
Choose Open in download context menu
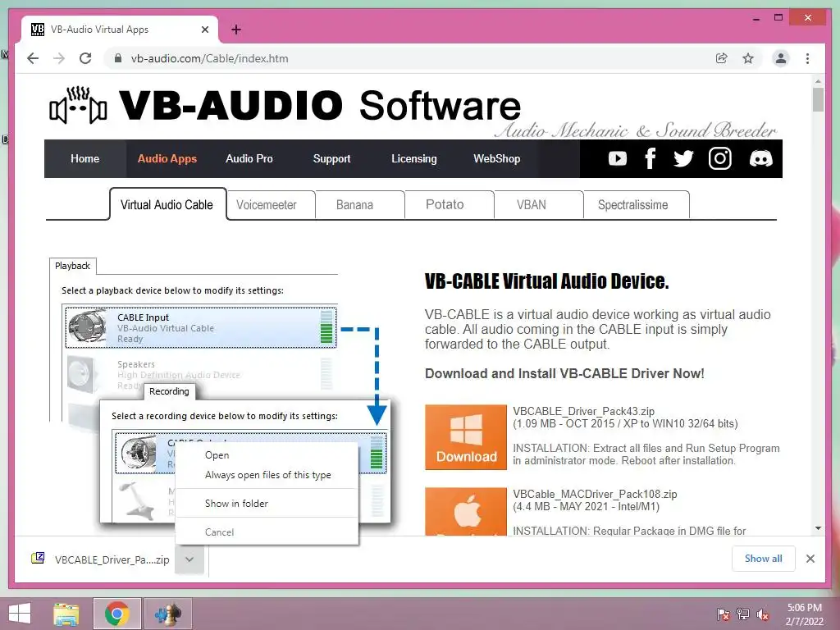[x=267, y=454]
